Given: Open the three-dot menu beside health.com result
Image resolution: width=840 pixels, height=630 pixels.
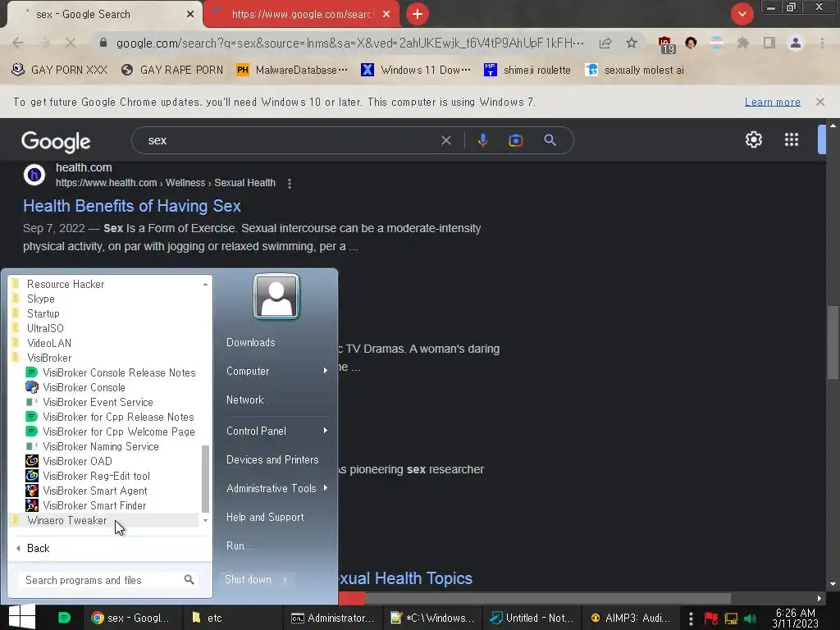Looking at the screenshot, I should pyautogui.click(x=290, y=184).
